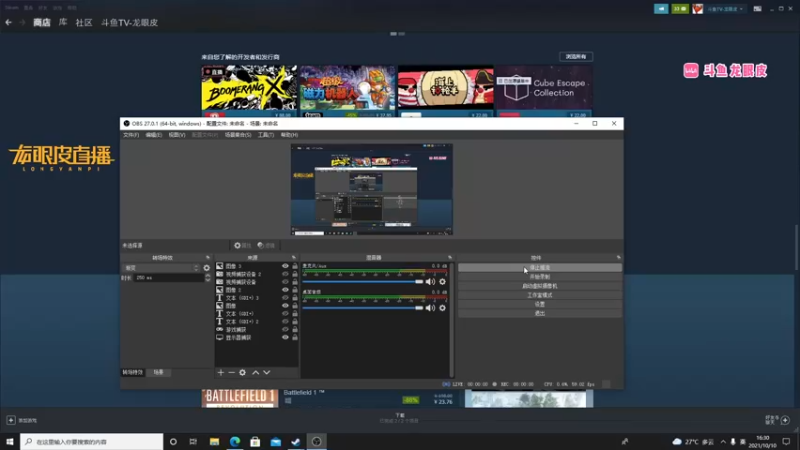The height and width of the screenshot is (450, 800).
Task: Mute the 麦克风/Aux speaker icon
Action: click(431, 282)
